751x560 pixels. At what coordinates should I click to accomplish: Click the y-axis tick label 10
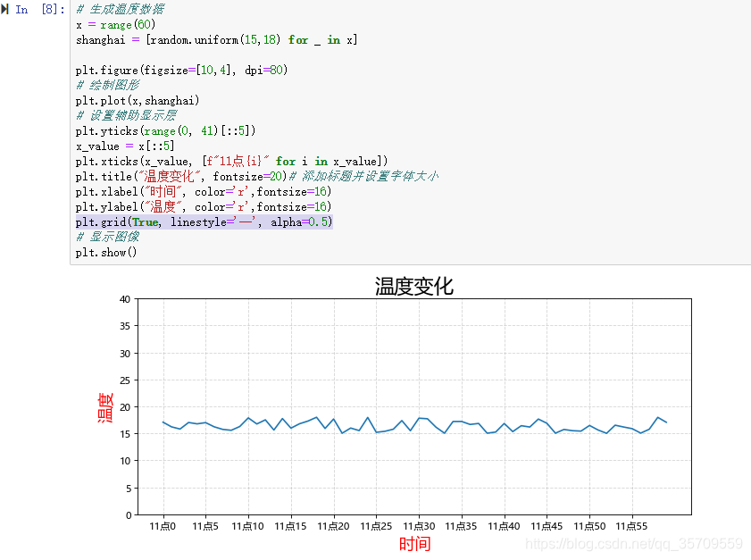tap(125, 461)
